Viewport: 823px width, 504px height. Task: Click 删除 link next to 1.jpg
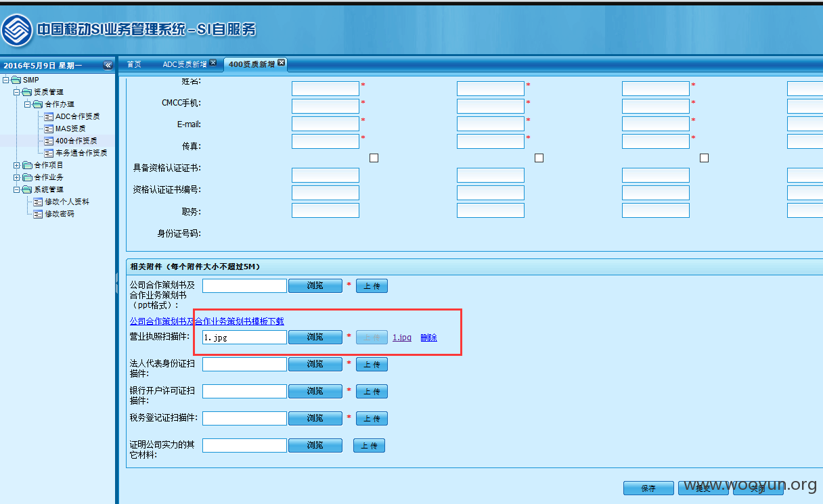pyautogui.click(x=428, y=337)
